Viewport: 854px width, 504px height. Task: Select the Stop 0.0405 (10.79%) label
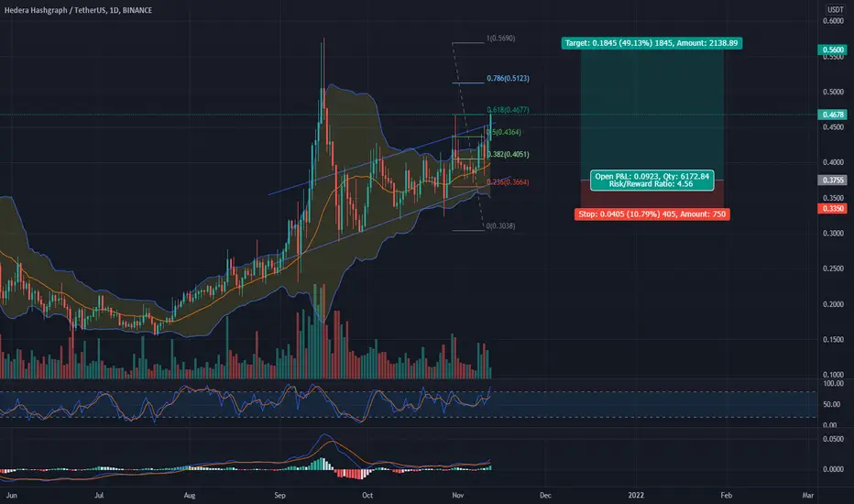pos(651,214)
